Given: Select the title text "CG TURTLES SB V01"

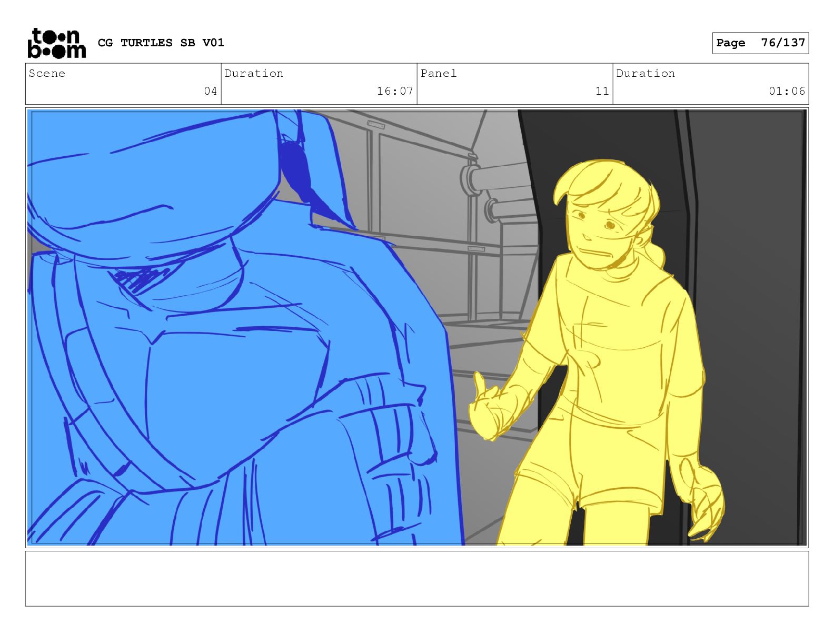Looking at the screenshot, I should pos(161,43).
